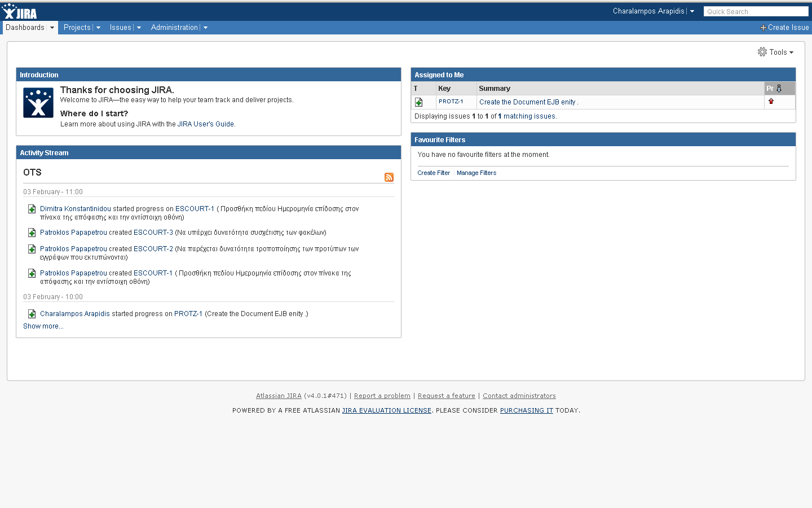Image resolution: width=812 pixels, height=508 pixels.
Task: Click the Create Filter link
Action: pos(434,173)
